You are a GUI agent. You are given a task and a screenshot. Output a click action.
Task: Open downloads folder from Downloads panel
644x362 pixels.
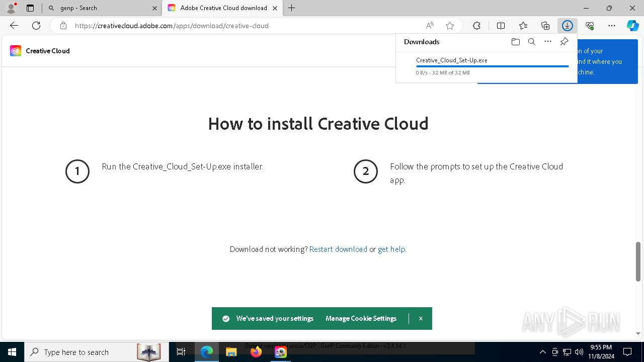point(515,42)
